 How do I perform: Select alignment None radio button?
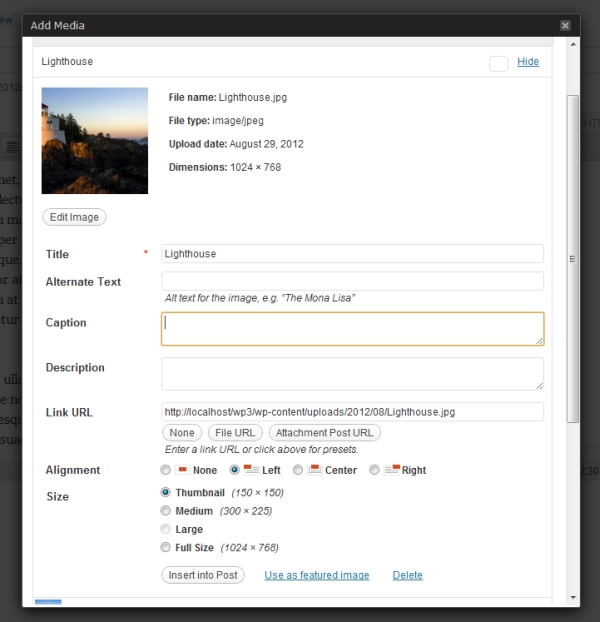165,470
